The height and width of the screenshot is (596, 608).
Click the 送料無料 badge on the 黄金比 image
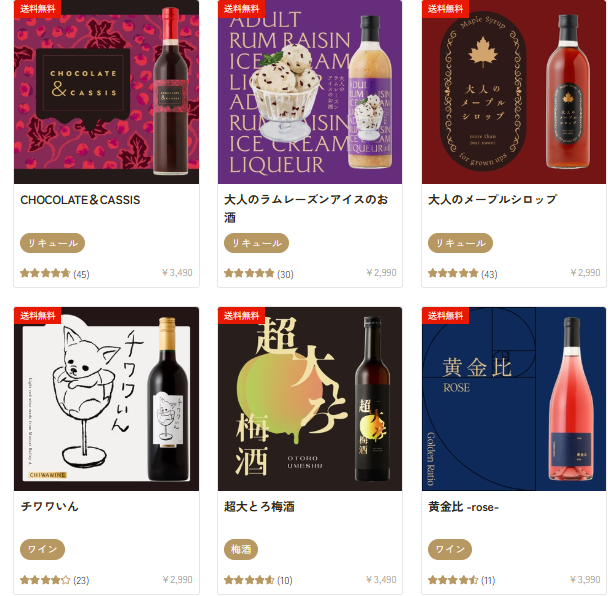point(445,316)
